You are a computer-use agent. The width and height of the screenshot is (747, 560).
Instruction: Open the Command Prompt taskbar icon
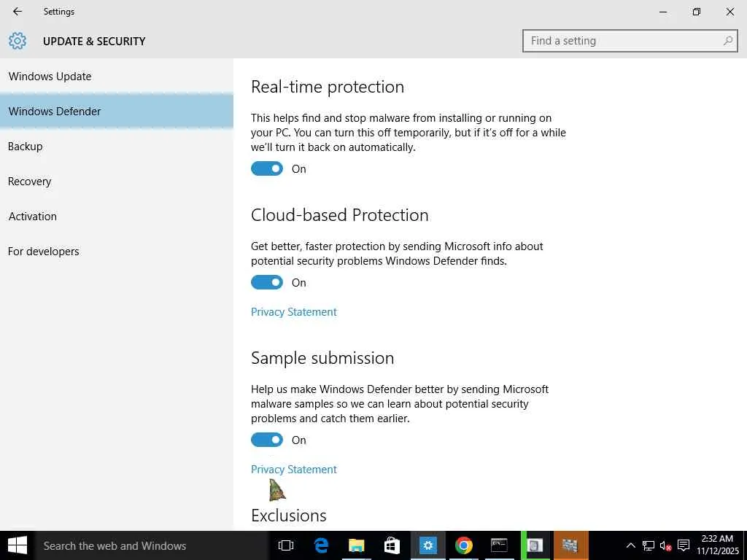coord(499,545)
